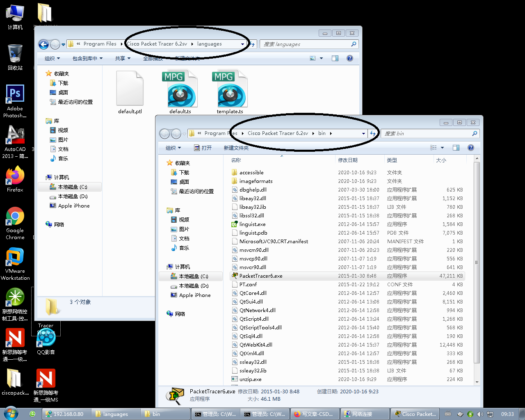Click the 192.168.0.80 taskbar button
Screen dimensions: 525x420
coord(66,414)
